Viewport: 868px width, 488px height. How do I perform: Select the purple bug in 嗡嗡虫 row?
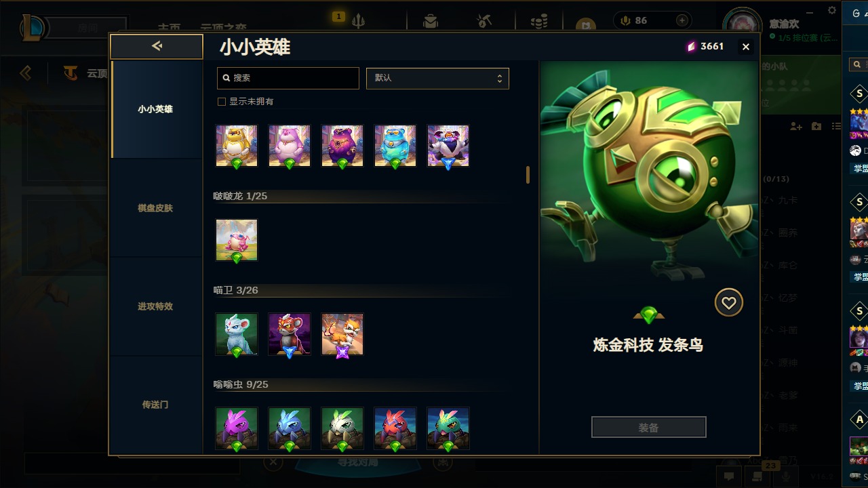(x=237, y=428)
